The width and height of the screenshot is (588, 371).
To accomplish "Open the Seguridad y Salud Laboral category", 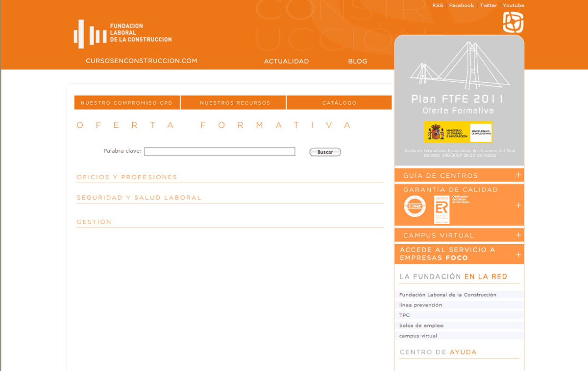I will (139, 198).
